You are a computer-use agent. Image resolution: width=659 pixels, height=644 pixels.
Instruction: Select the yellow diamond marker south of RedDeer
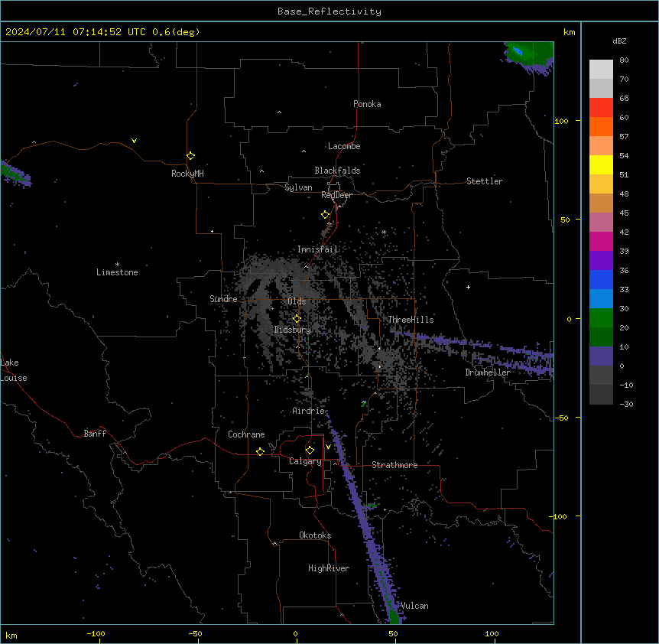(325, 215)
